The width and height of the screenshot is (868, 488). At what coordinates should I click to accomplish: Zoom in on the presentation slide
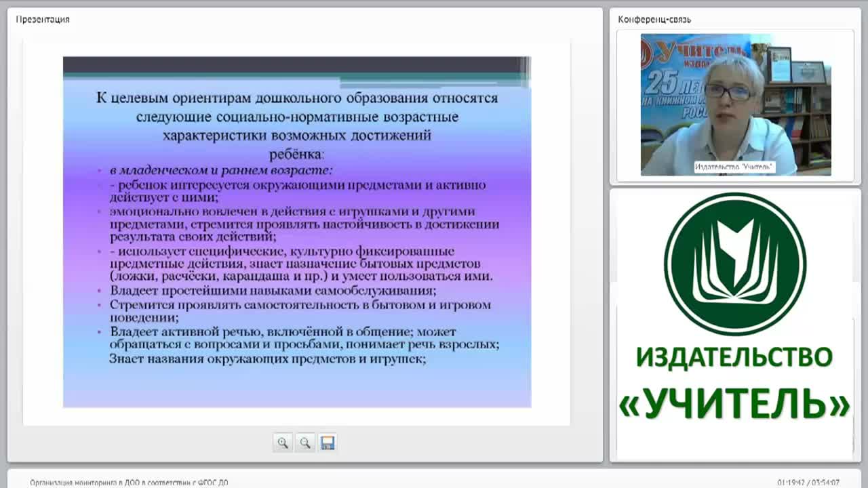coord(283,443)
